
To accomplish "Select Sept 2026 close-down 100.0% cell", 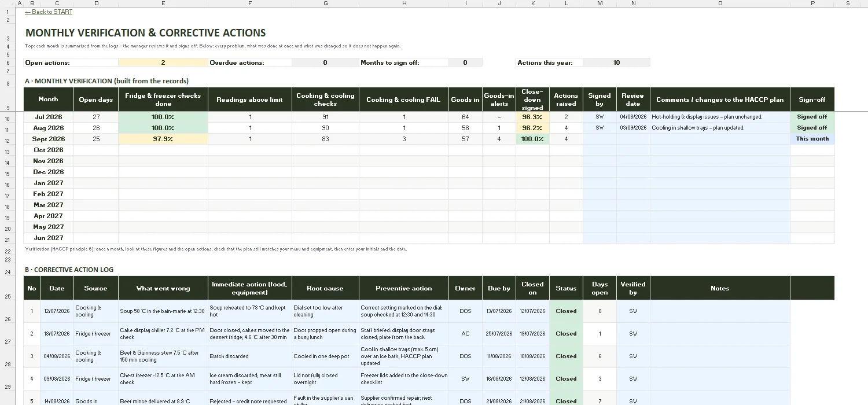I will pos(532,139).
